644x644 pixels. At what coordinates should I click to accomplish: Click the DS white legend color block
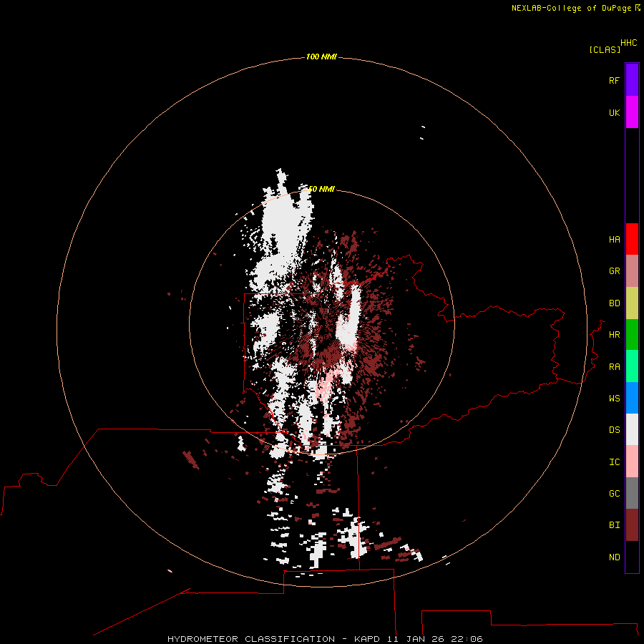tap(632, 429)
